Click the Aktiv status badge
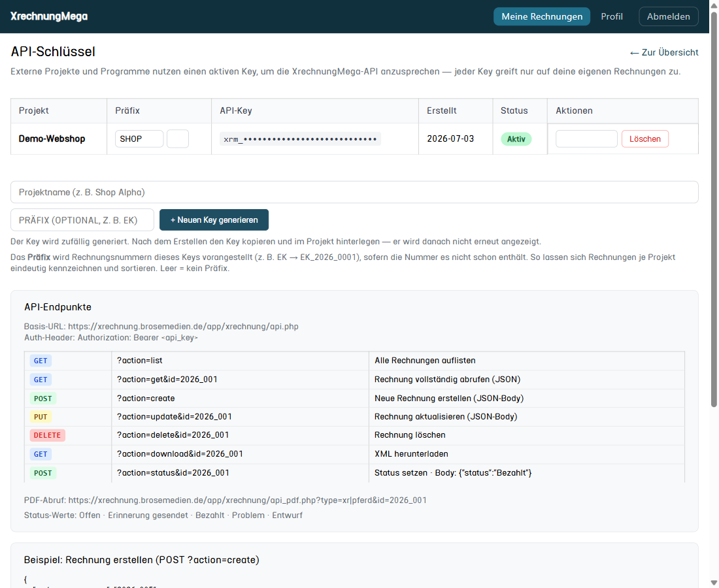Image resolution: width=719 pixels, height=588 pixels. coord(516,139)
